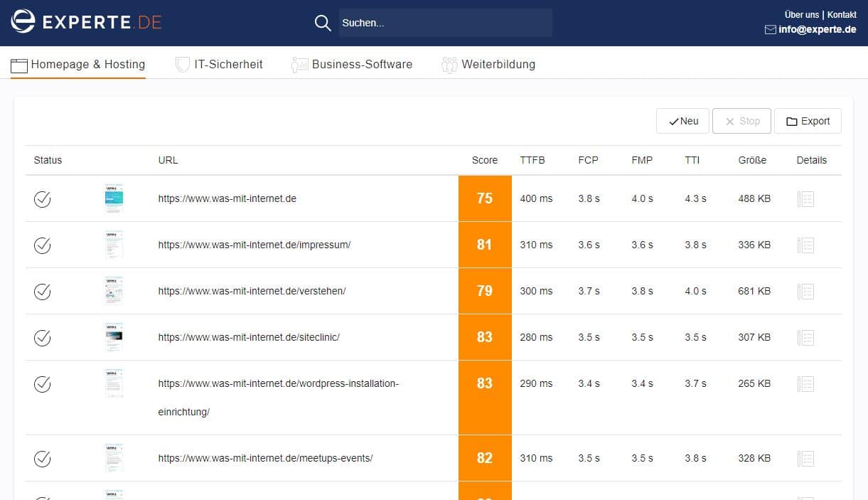Click the orange score 82 cell
868x500 pixels.
485,458
